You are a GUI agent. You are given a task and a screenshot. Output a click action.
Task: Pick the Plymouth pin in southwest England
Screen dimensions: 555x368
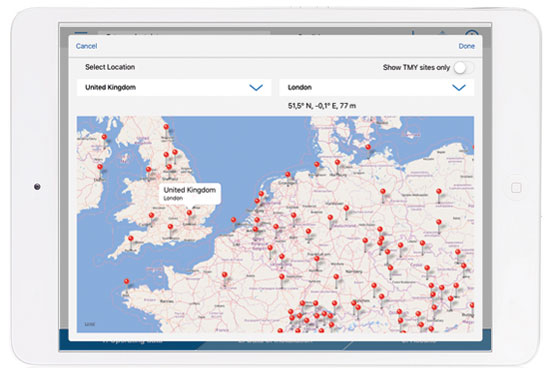(131, 239)
